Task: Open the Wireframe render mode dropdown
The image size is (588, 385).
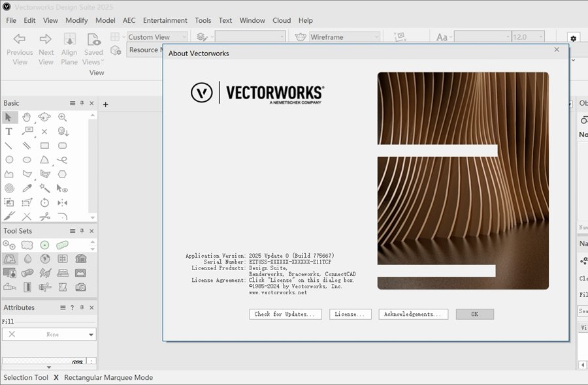Action: coord(344,37)
